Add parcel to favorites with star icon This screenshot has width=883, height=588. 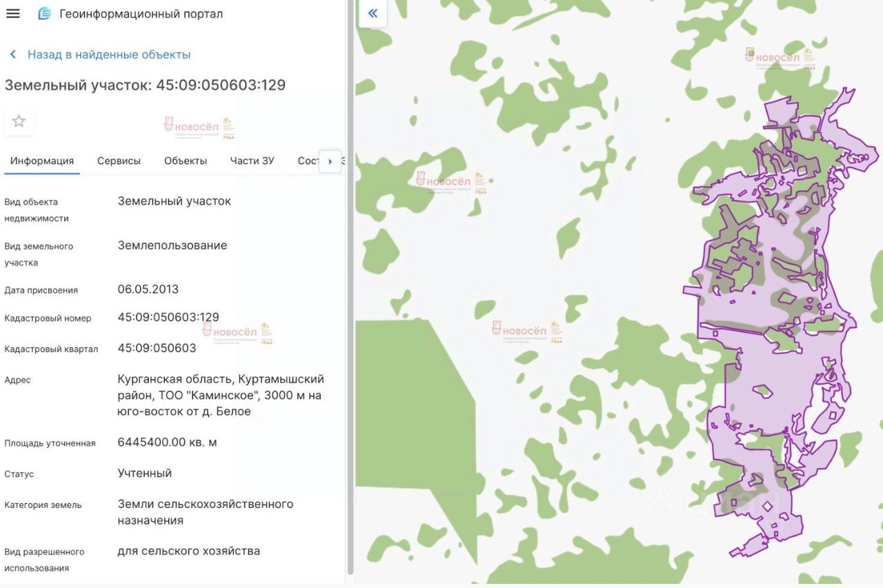click(x=19, y=121)
